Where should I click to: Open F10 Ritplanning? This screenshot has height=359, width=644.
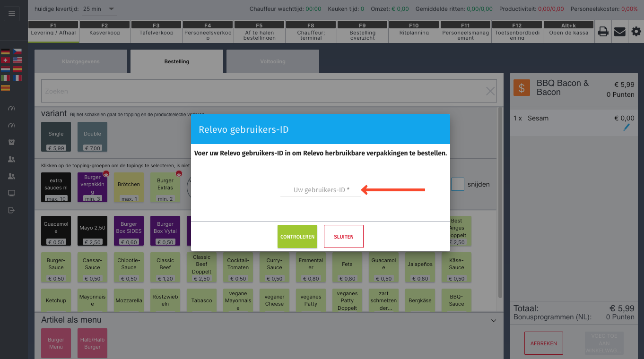(x=414, y=32)
